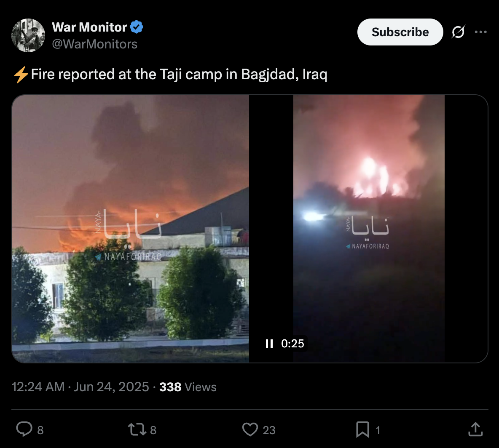This screenshot has height=448, width=499.
Task: Click the like count 23
Action: click(269, 430)
